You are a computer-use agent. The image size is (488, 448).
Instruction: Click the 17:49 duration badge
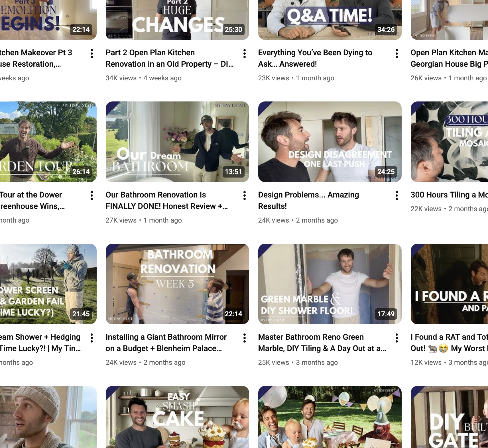tap(386, 314)
